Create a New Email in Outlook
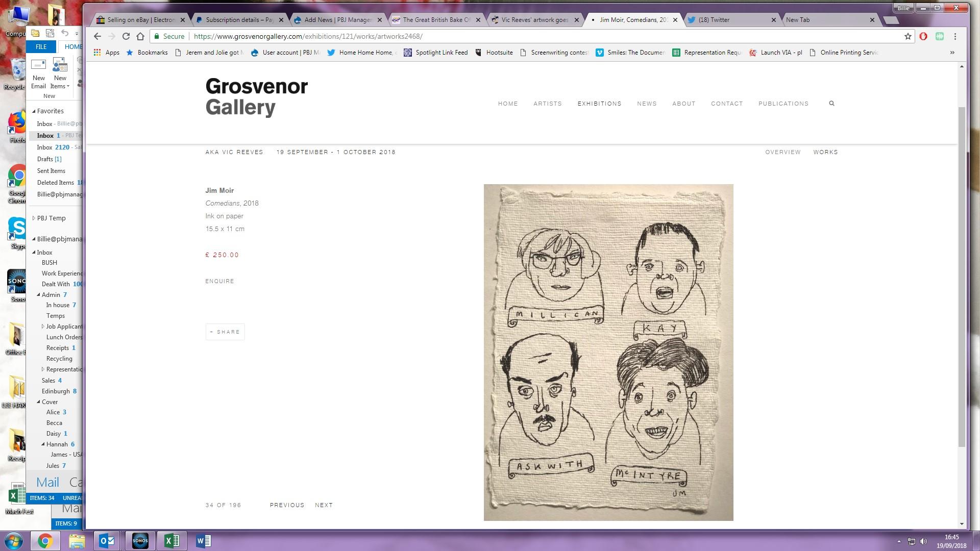The height and width of the screenshot is (551, 980). tap(39, 73)
